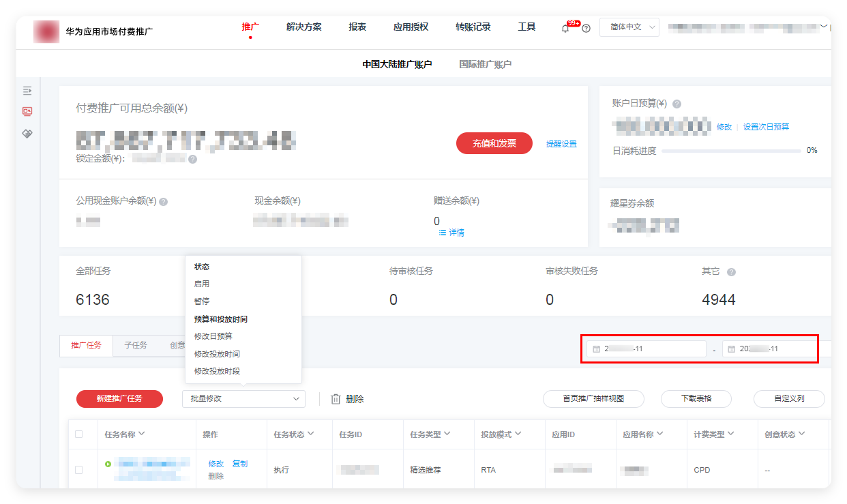Viewport: 847px width, 504px height.
Task: Click the red 充值和发票 button
Action: 494,143
